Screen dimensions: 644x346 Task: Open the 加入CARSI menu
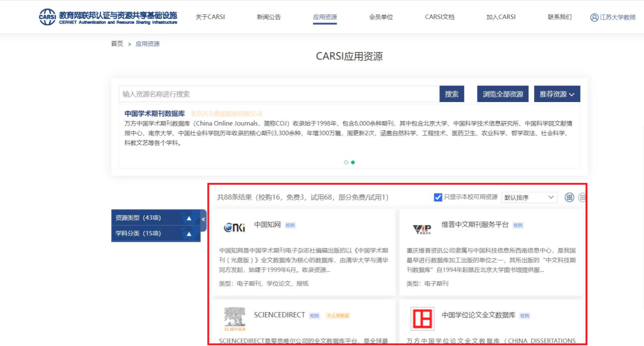501,17
